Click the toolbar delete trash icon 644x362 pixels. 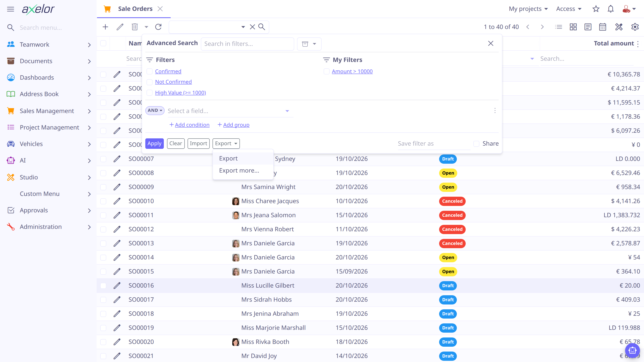tap(135, 27)
